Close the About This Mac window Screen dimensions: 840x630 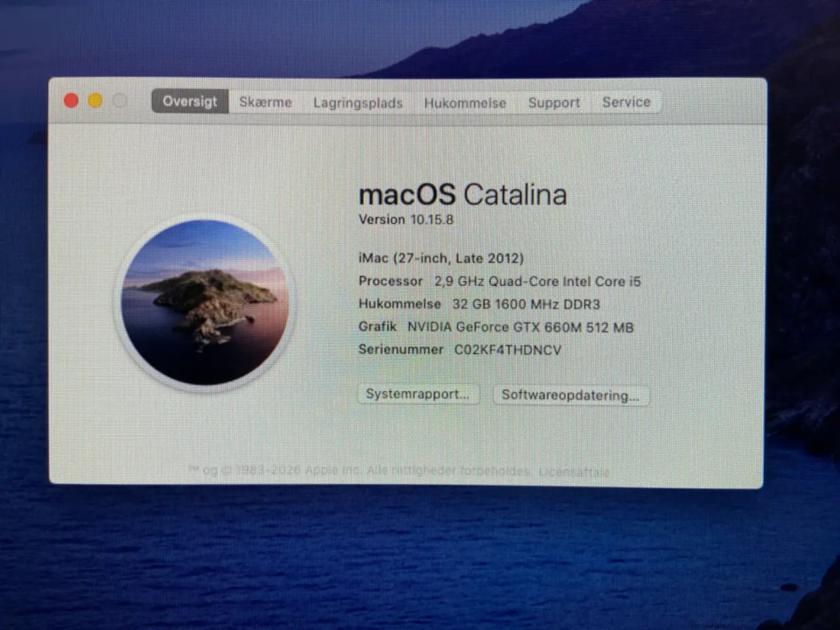pyautogui.click(x=71, y=100)
